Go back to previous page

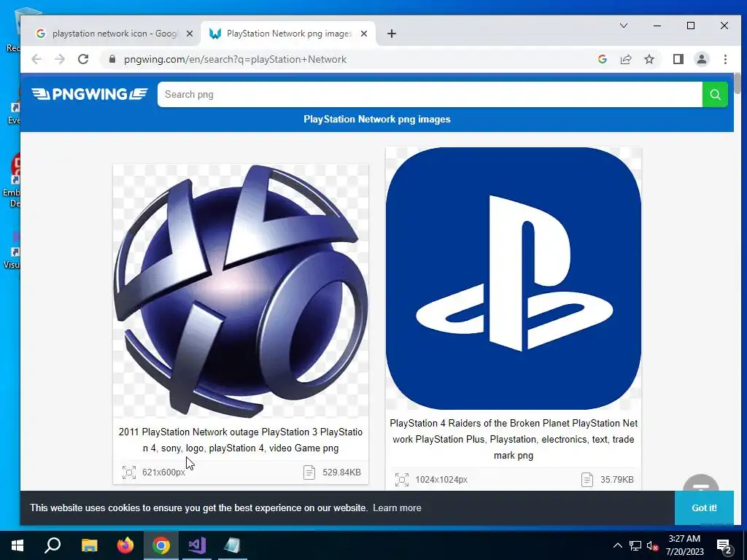[36, 59]
